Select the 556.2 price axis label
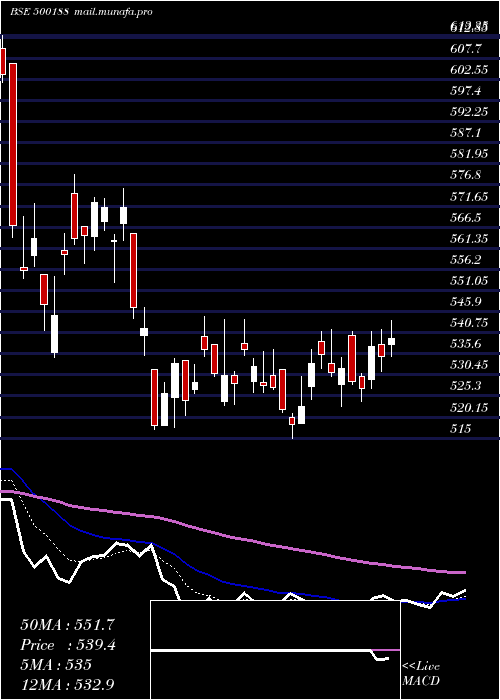 click(467, 259)
